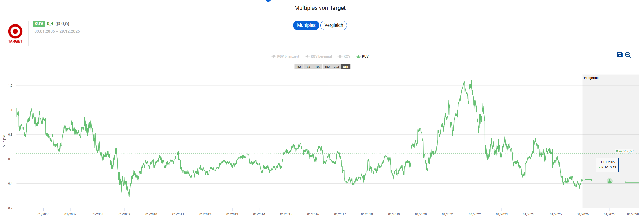Screen dimensions: 644x221
Task: Toggle the KGV bilanziert legend series
Action: coord(285,56)
